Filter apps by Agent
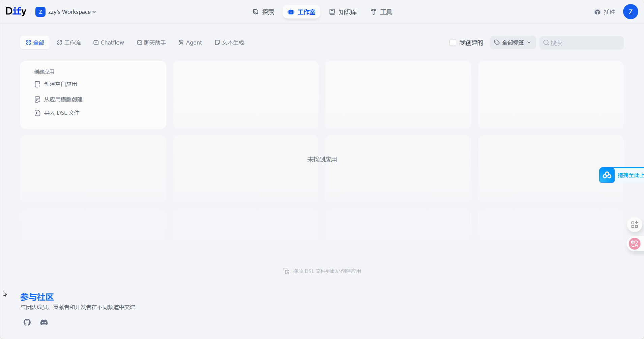Image resolution: width=644 pixels, height=339 pixels. pos(190,43)
